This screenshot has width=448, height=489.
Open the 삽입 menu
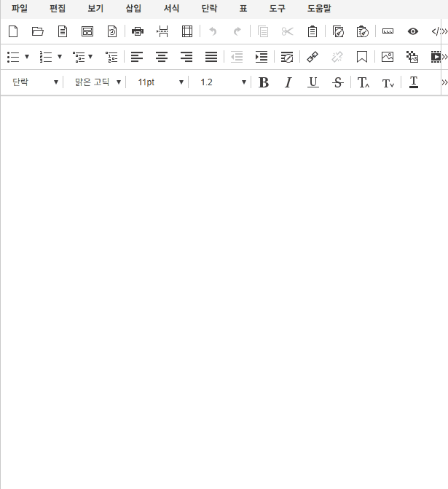pos(133,9)
